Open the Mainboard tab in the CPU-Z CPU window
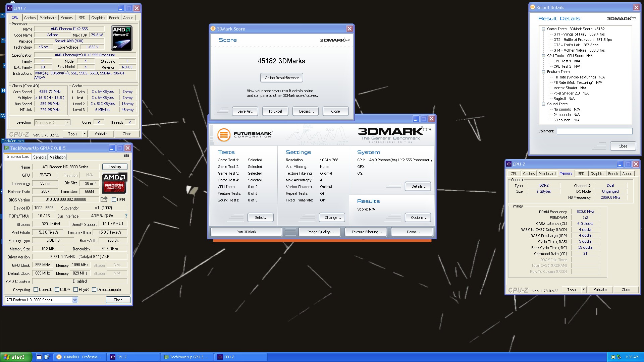This screenshot has height=362, width=644. click(48, 18)
